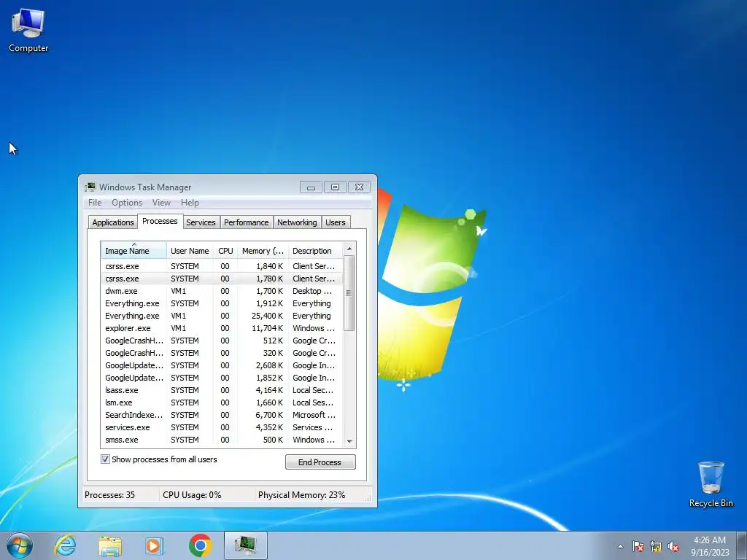Open the View menu
Viewport: 747px width, 560px height.
[161, 203]
